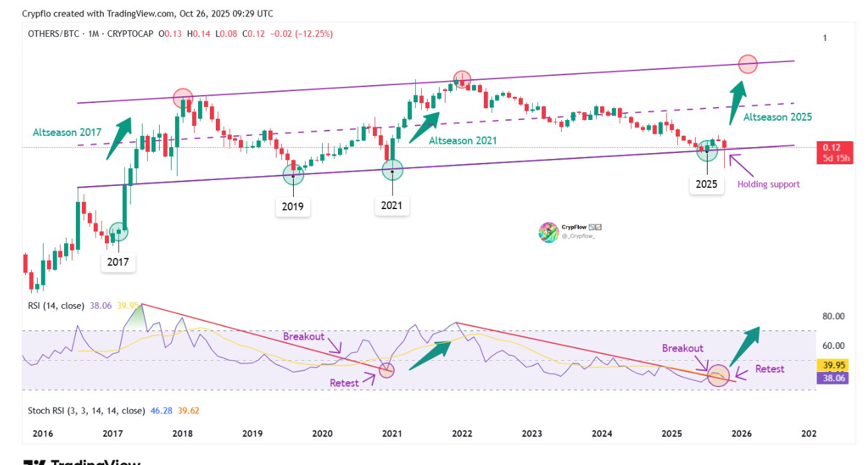Click the Stoch RSI indicator legend
Screen dimensions: 868x465
click(86, 410)
